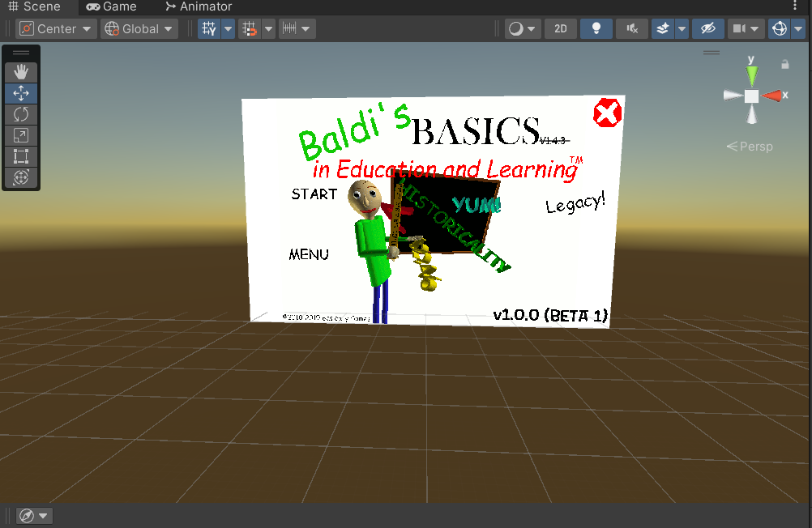Open scene camera settings dropdown
Viewport: 812px width, 528px height.
[x=746, y=29]
